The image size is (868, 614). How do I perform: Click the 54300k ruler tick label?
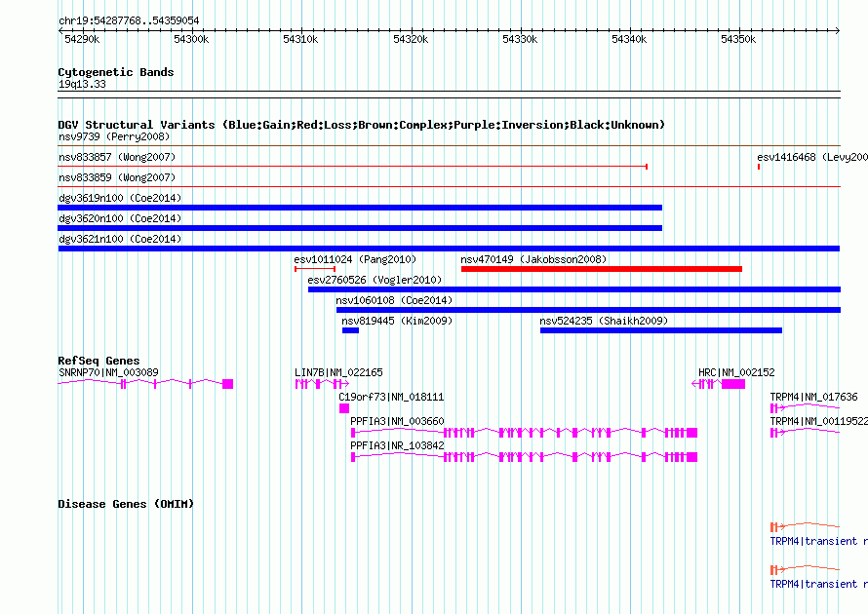click(x=191, y=39)
